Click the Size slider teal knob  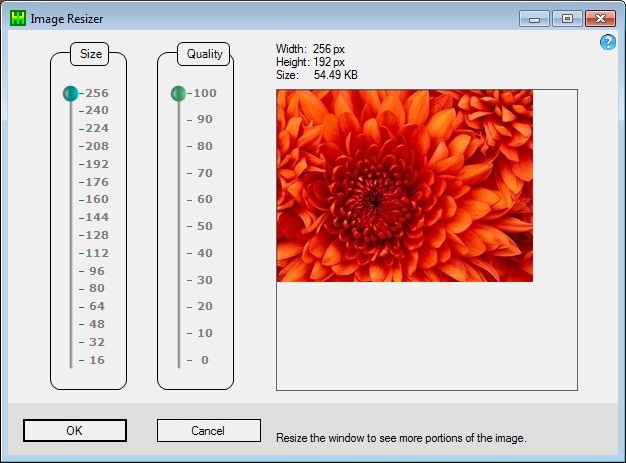(x=71, y=93)
